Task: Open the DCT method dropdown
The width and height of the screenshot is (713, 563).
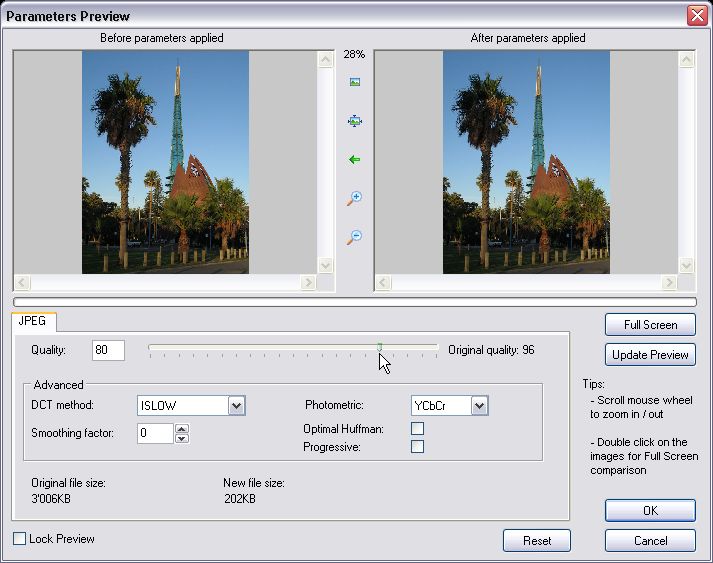Action: pos(236,406)
